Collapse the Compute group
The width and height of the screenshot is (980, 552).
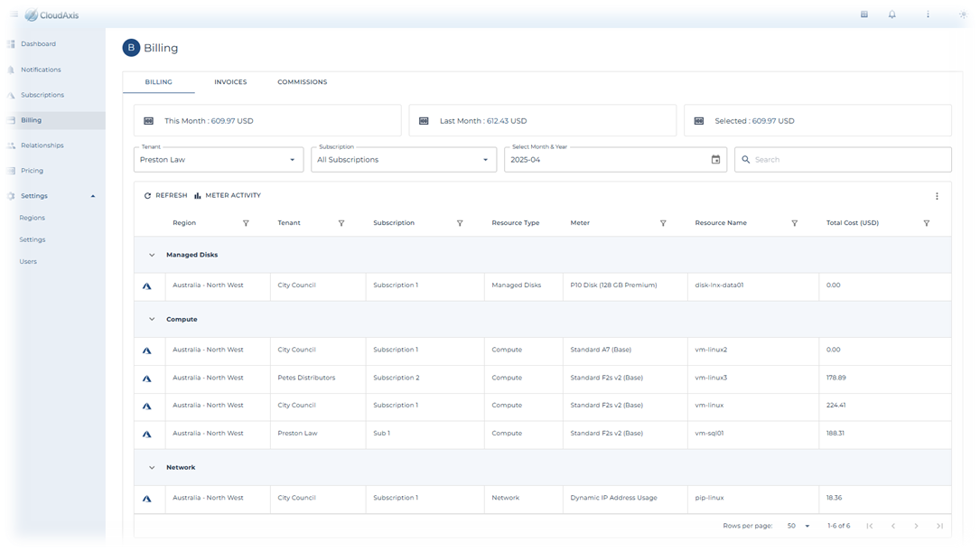152,320
